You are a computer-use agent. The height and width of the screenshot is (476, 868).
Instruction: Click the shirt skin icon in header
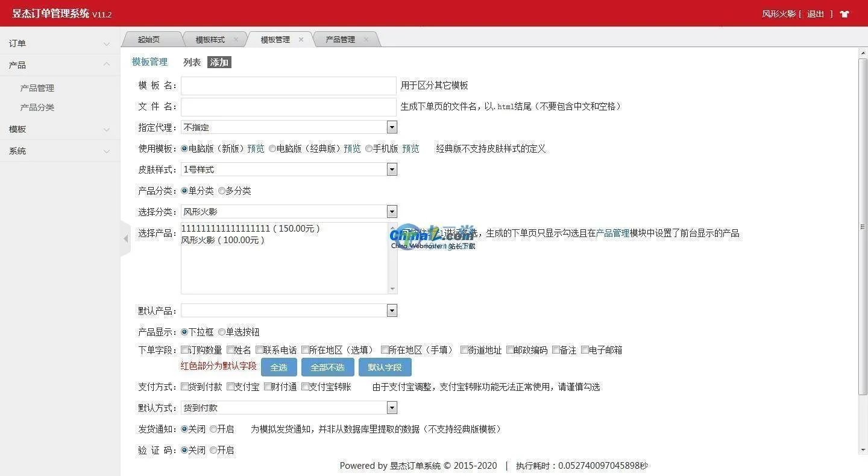pyautogui.click(x=844, y=14)
